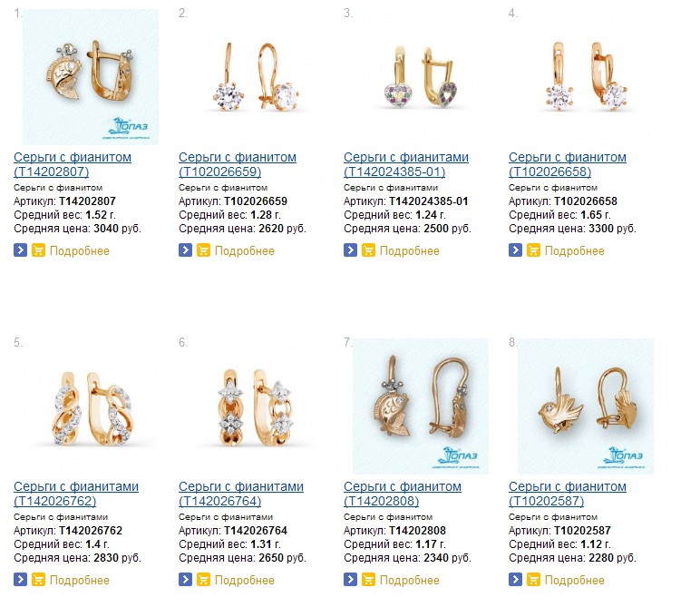Image resolution: width=700 pixels, height=607 pixels.
Task: Click blue arrow icon for item T142026762
Action: tap(20, 579)
